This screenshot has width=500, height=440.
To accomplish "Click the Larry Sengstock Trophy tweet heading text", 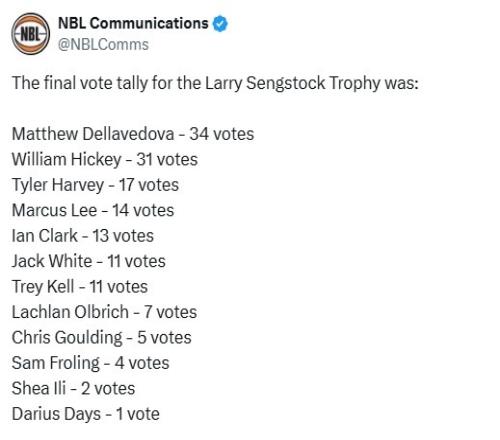I will (215, 83).
